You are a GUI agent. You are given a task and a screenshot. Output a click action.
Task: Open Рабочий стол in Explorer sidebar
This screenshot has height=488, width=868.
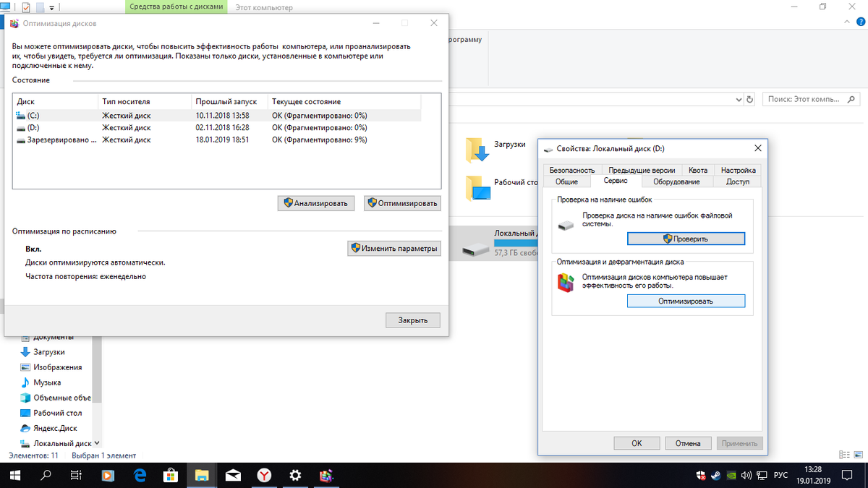click(x=51, y=413)
